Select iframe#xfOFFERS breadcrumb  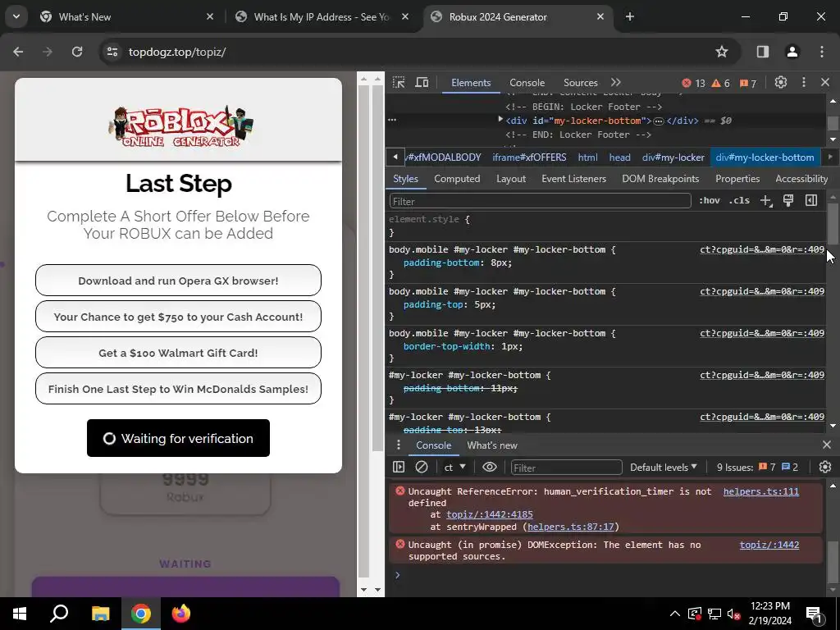tap(529, 157)
